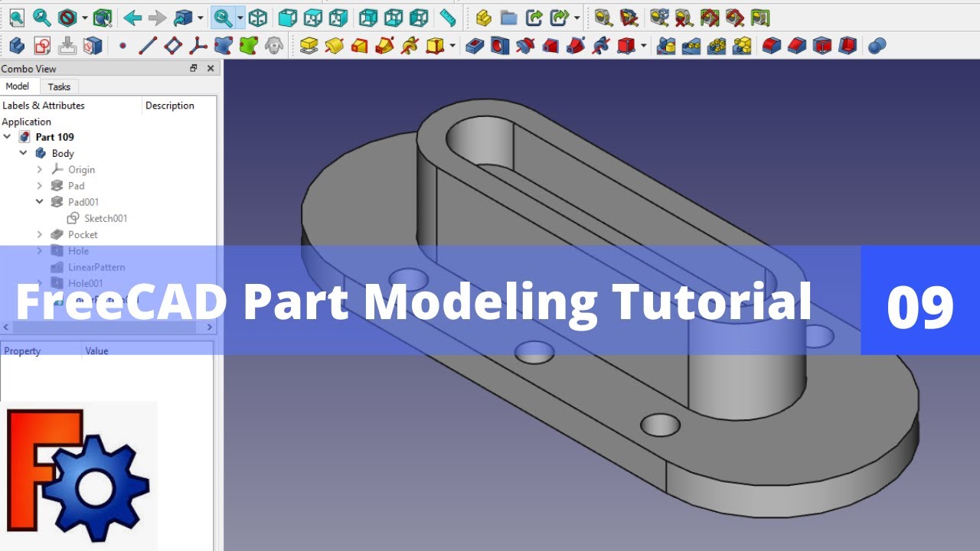Viewport: 980px width, 551px height.
Task: Switch to the Tasks tab
Action: tap(59, 86)
